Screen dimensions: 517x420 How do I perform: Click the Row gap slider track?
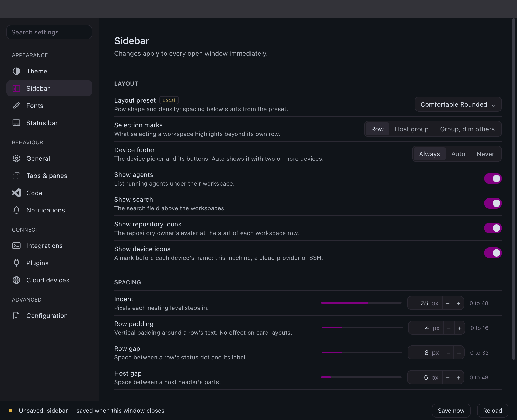tap(362, 352)
